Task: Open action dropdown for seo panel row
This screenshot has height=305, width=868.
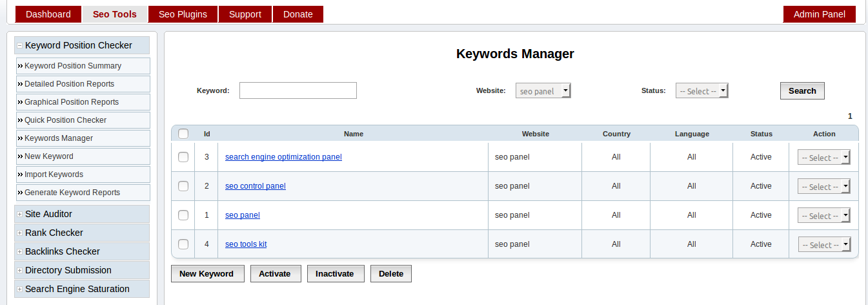Action: pyautogui.click(x=824, y=216)
